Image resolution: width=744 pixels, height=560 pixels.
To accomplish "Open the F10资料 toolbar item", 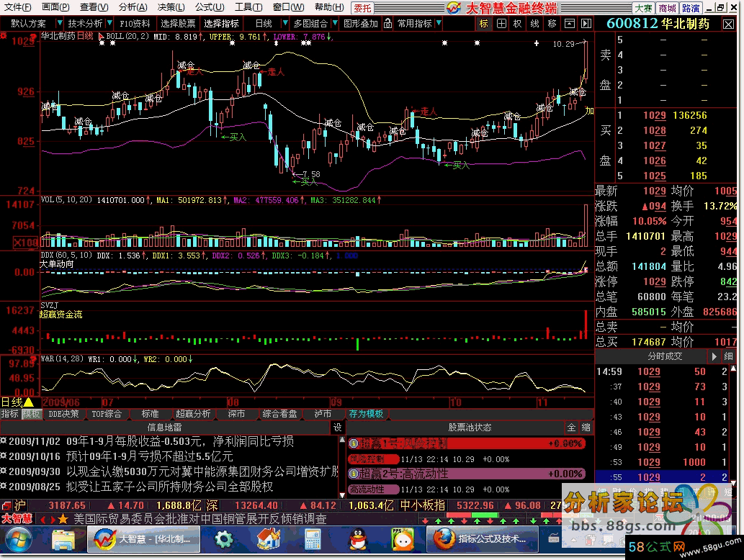I will click(x=135, y=23).
